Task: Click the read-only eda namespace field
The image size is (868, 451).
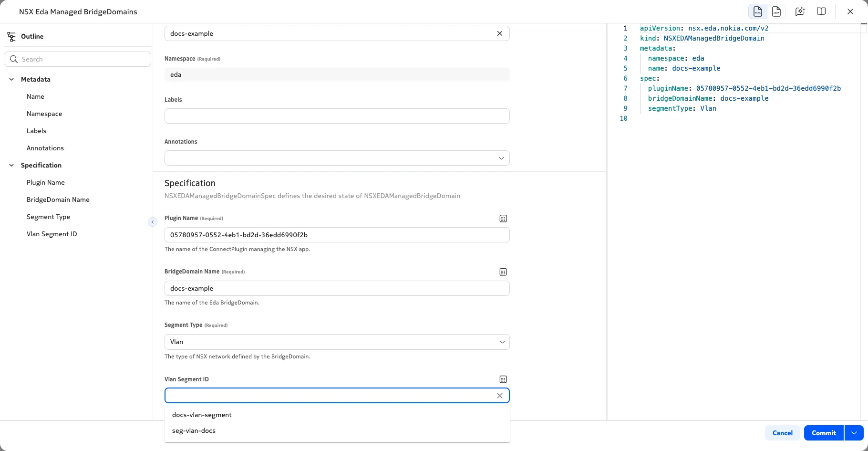Action: pyautogui.click(x=337, y=74)
